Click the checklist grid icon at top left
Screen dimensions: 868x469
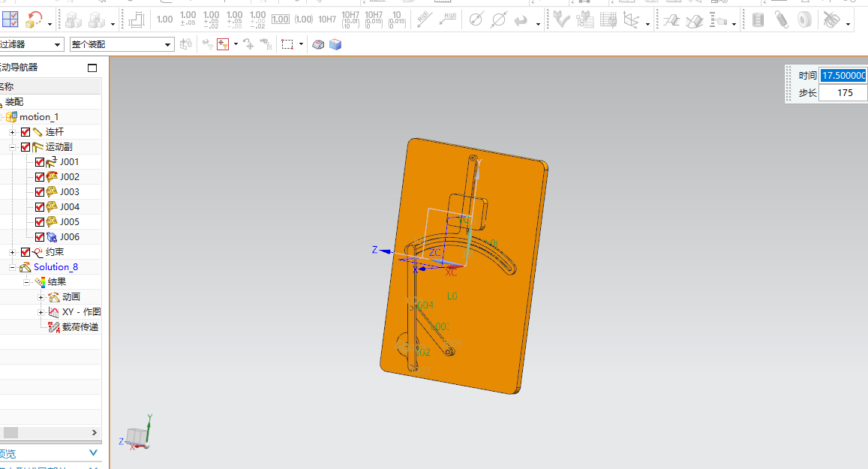(10, 20)
